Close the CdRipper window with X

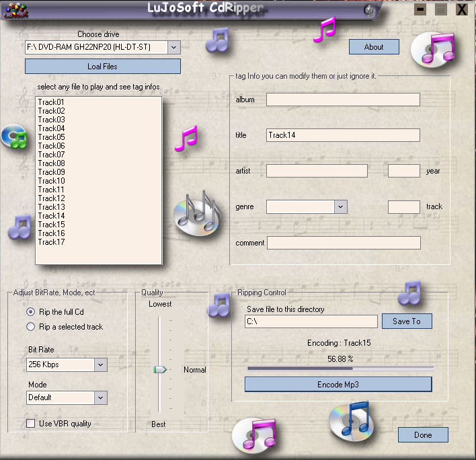[461, 9]
